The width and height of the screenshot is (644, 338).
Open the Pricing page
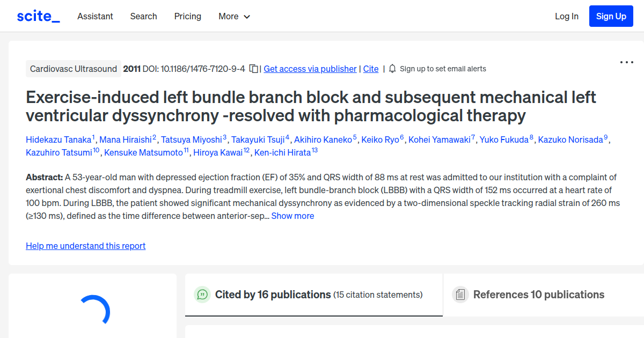[x=187, y=16]
